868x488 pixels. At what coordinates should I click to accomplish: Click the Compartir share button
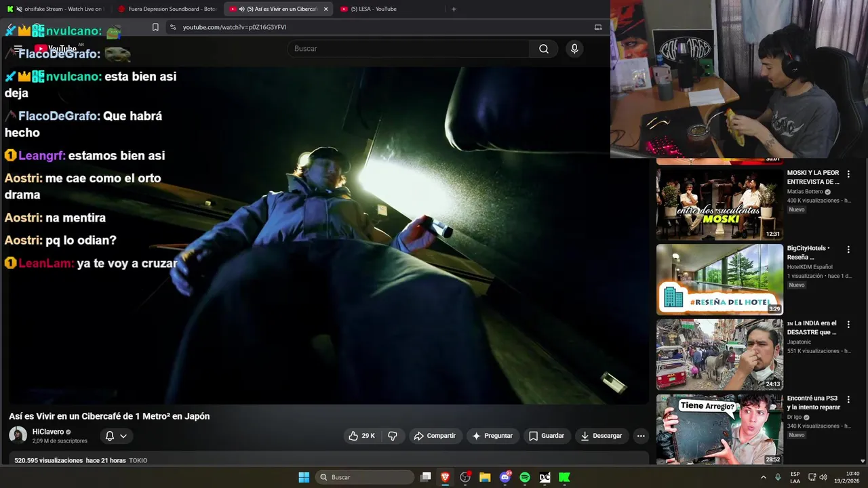click(435, 436)
